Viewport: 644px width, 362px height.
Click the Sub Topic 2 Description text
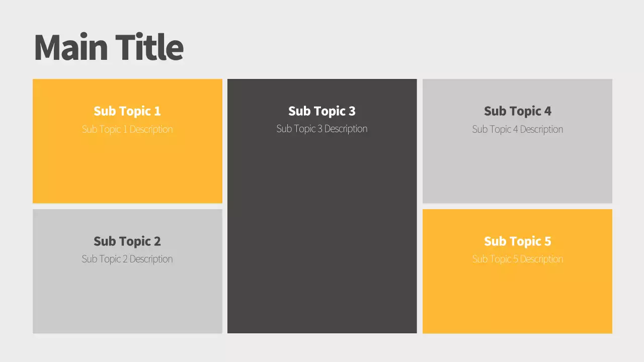point(127,259)
